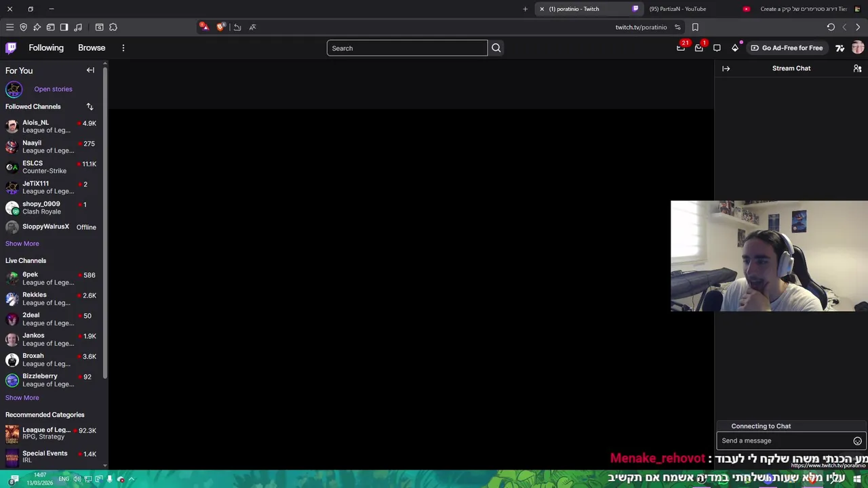The image size is (868, 488).
Task: Open the Get Bits diamond icon
Action: [734, 47]
